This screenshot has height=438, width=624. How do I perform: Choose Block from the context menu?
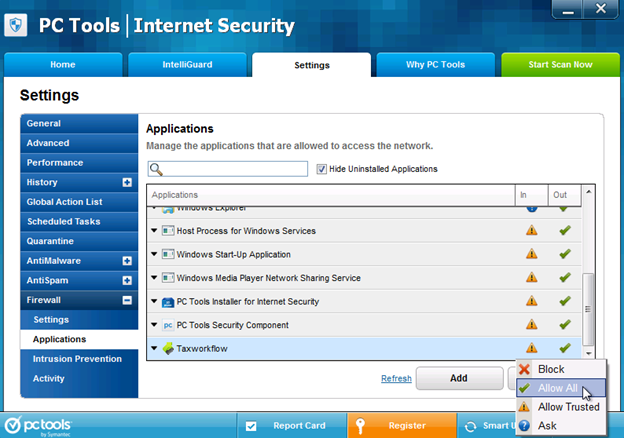point(561,369)
